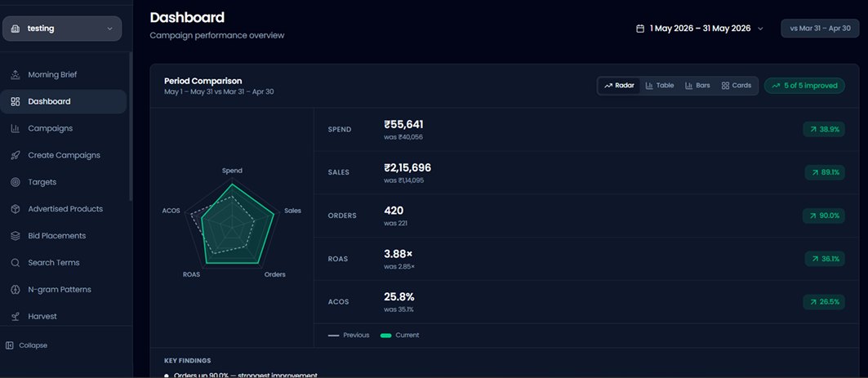Viewport: 868px width, 378px height.
Task: Expand the date range chevron arrow
Action: pyautogui.click(x=760, y=29)
